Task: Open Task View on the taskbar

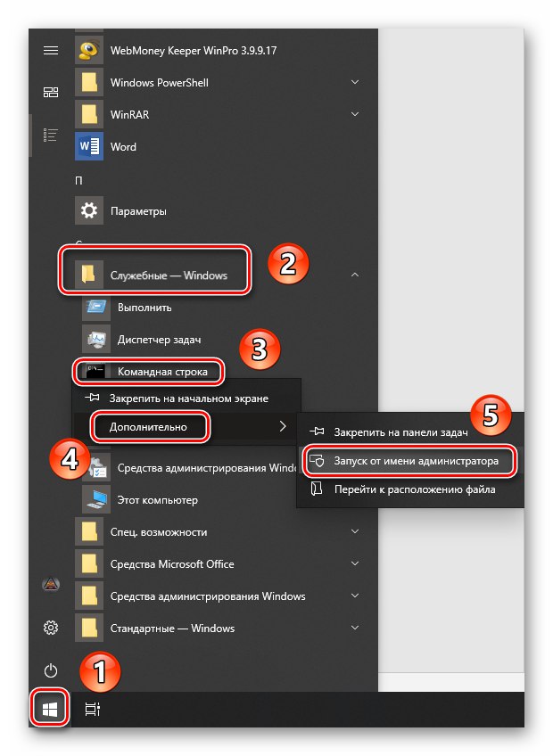Action: click(x=93, y=710)
